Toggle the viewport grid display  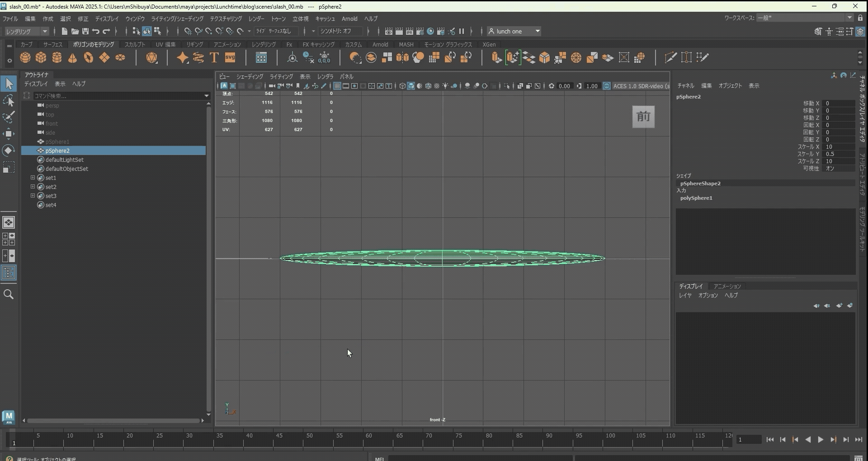337,86
